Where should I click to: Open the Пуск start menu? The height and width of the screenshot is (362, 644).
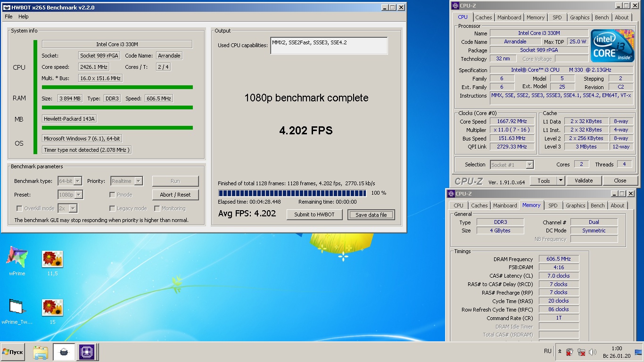point(13,352)
